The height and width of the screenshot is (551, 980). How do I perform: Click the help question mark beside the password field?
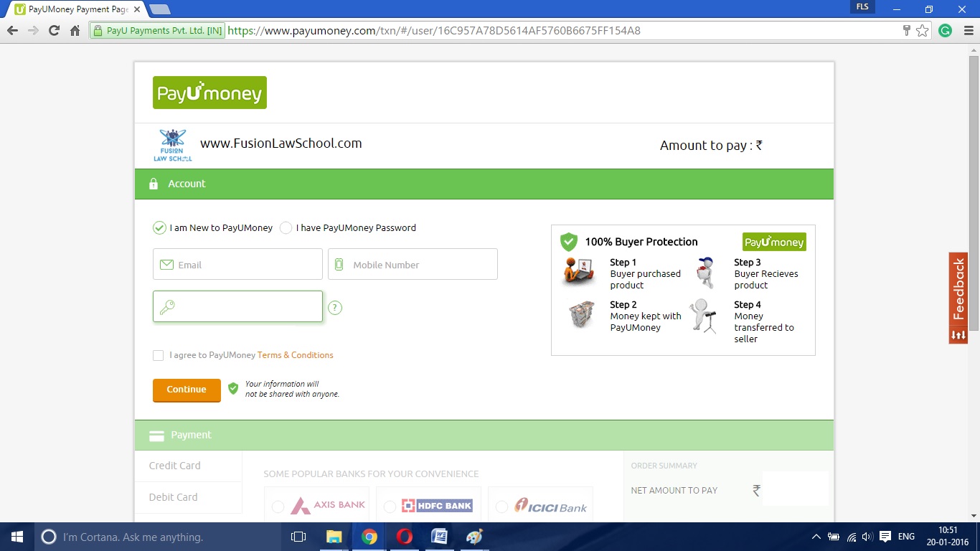[x=335, y=308]
